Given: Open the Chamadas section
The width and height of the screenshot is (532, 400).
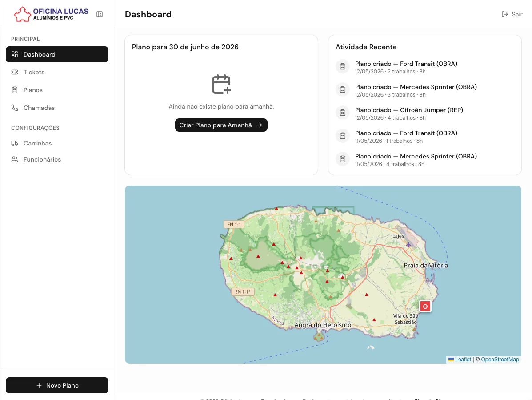Looking at the screenshot, I should coord(57,108).
